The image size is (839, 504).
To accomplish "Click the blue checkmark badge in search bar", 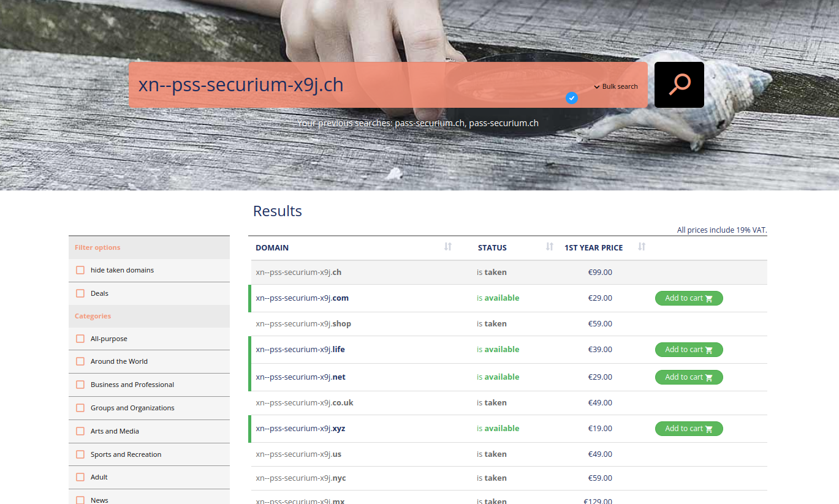I will (572, 97).
